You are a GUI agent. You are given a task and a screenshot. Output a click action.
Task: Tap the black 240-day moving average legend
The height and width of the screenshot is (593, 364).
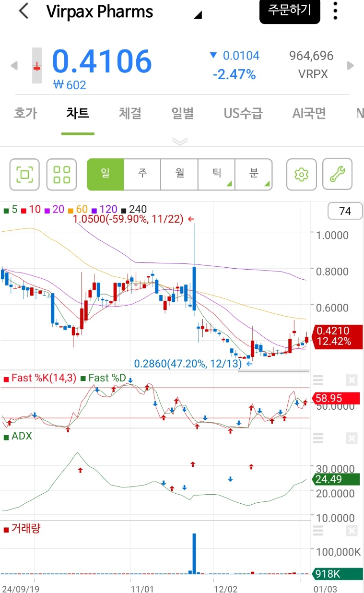coord(134,210)
